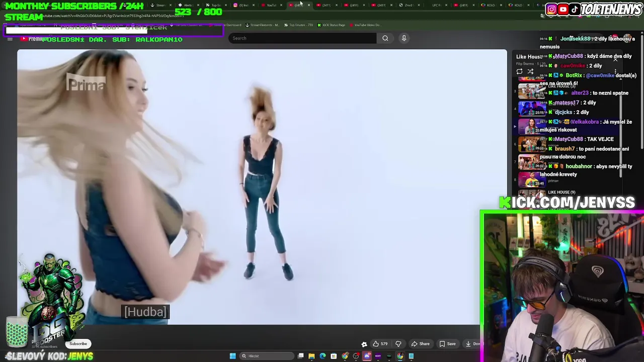Screen dimensions: 644x362
Task: Open the playlist three-dot options menu
Action: pyautogui.click(x=615, y=71)
